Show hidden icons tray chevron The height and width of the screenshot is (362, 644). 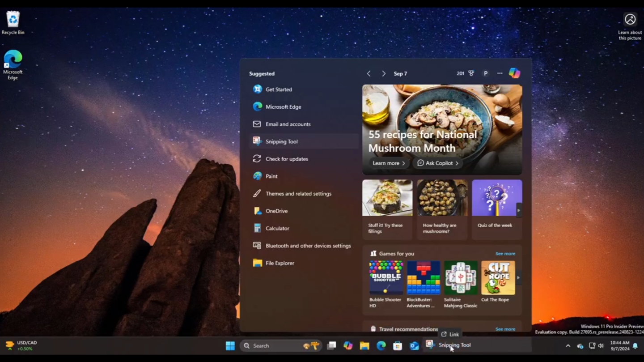pos(568,346)
